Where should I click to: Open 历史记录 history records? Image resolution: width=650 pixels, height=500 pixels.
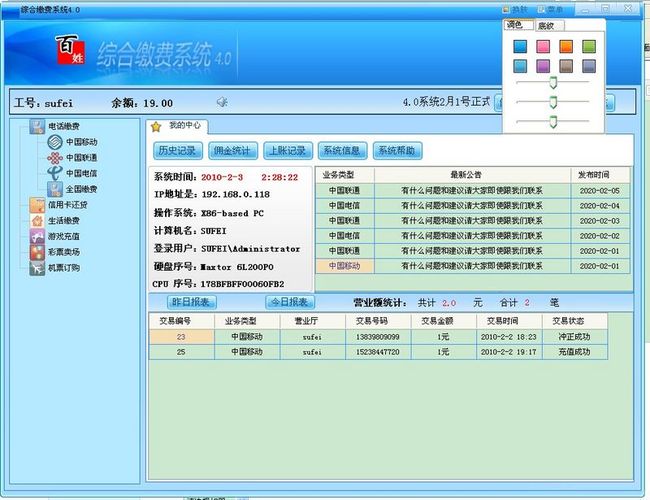[x=177, y=151]
